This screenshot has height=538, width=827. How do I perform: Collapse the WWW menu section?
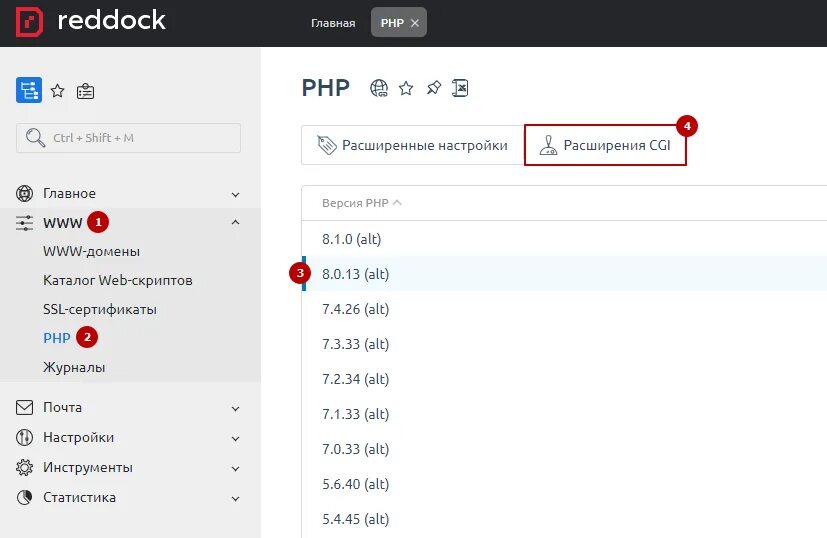click(x=235, y=222)
